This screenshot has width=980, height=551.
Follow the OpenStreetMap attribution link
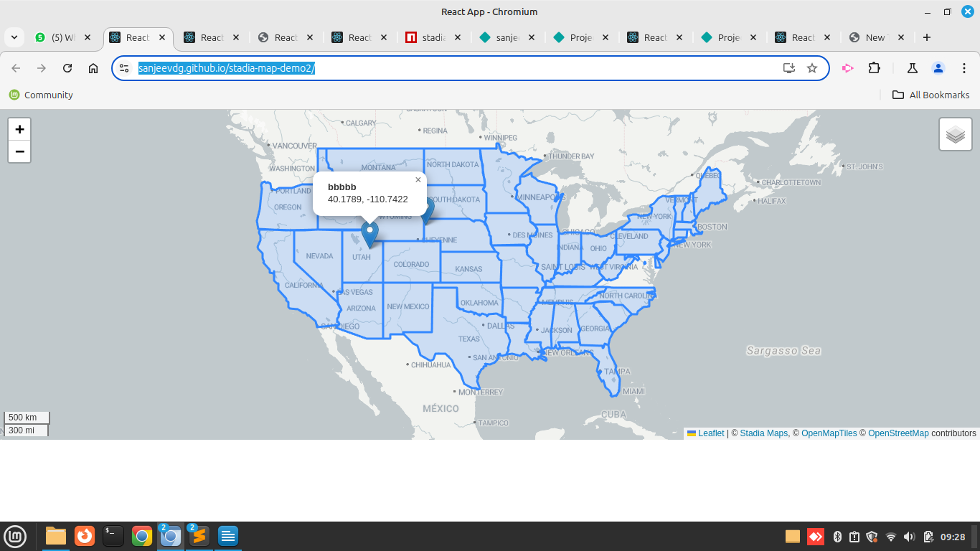coord(898,433)
